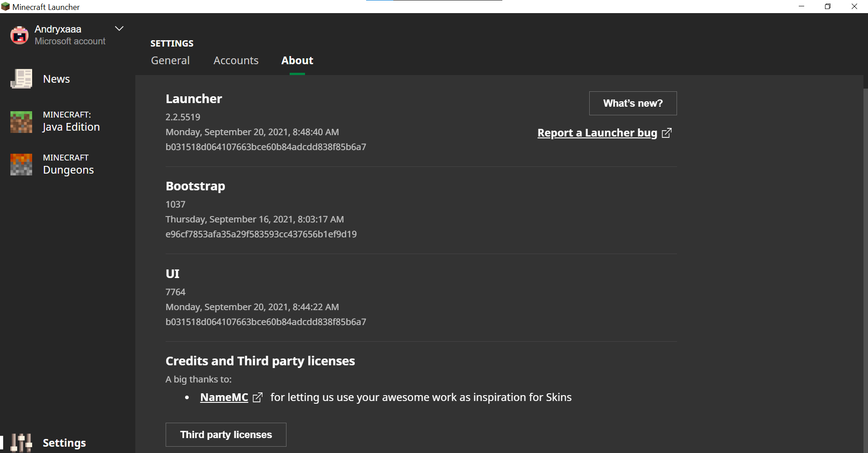The image size is (868, 453).
Task: Go to Minecraft: Java Edition label
Action: coord(72,121)
